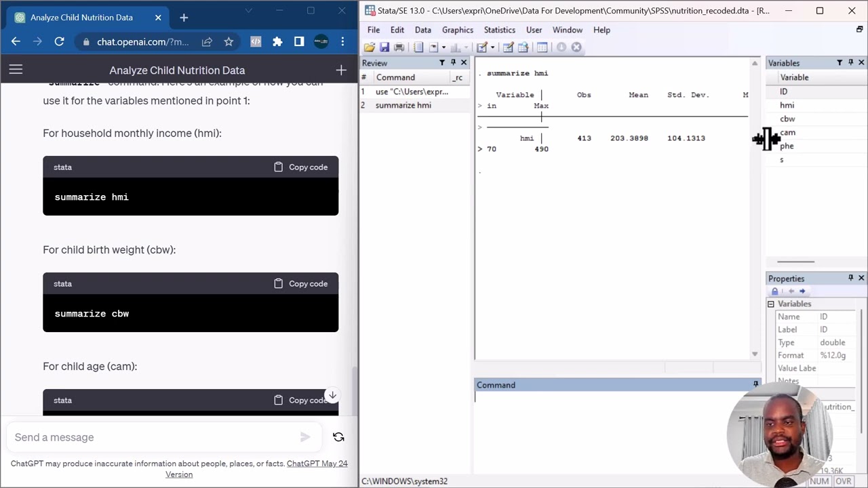Screen dimensions: 868x488
Task: Click the Viewer icon in Stata toolbar
Action: coord(434,47)
